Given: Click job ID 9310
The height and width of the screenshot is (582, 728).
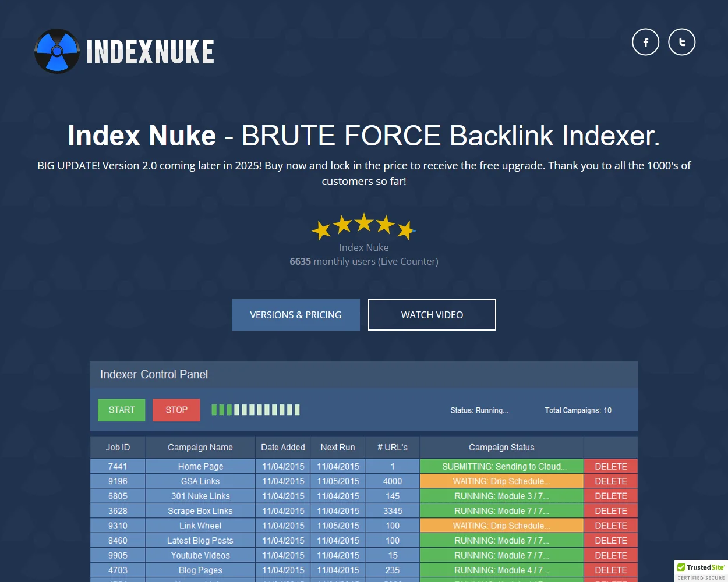Looking at the screenshot, I should point(118,526).
